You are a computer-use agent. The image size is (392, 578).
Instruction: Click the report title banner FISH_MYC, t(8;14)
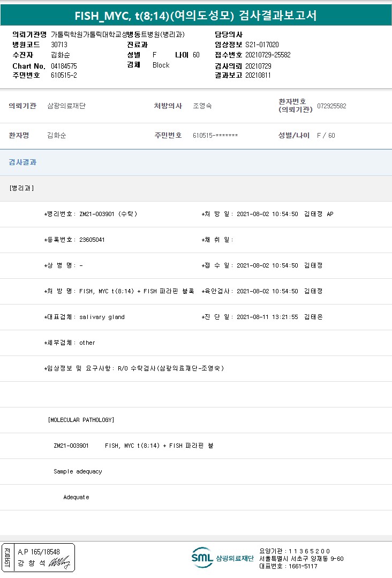(x=196, y=16)
